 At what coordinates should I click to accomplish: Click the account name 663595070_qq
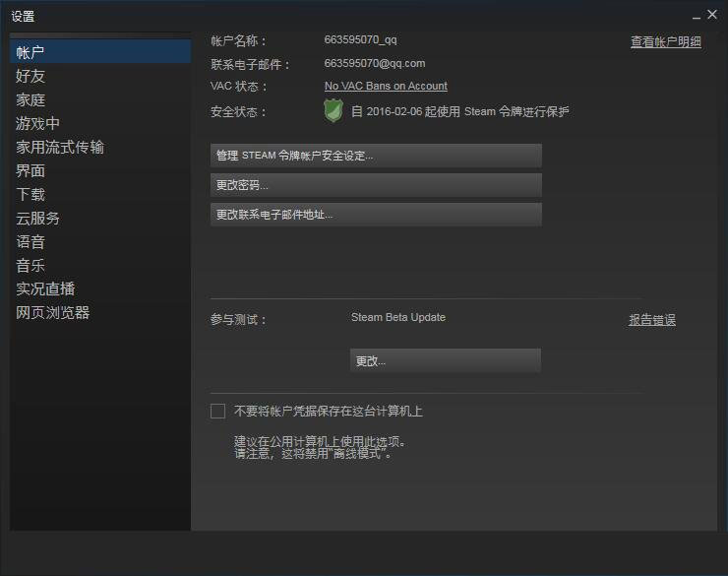[x=360, y=40]
